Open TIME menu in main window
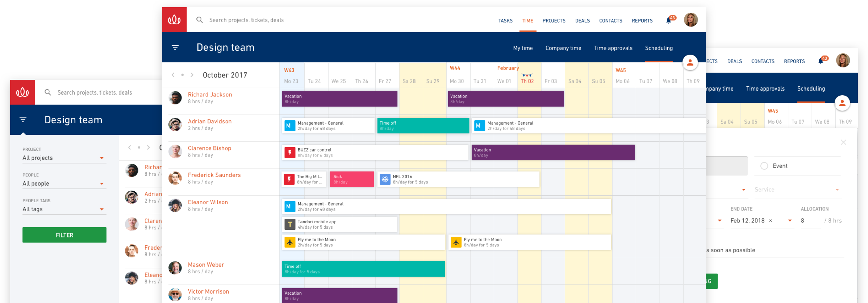868x303 pixels. tap(527, 21)
